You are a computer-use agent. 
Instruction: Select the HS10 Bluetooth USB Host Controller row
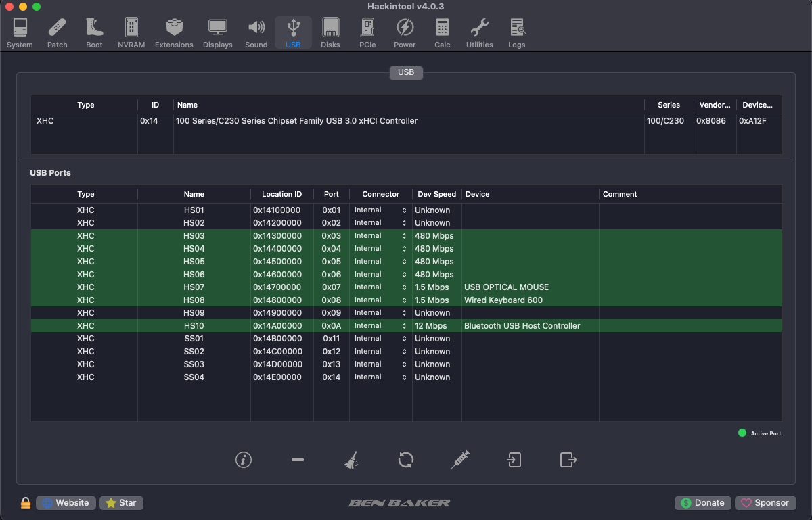(406, 326)
